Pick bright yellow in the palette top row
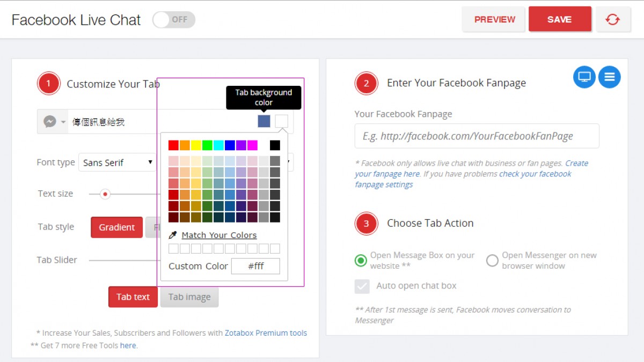This screenshot has height=362, width=644. [x=196, y=145]
